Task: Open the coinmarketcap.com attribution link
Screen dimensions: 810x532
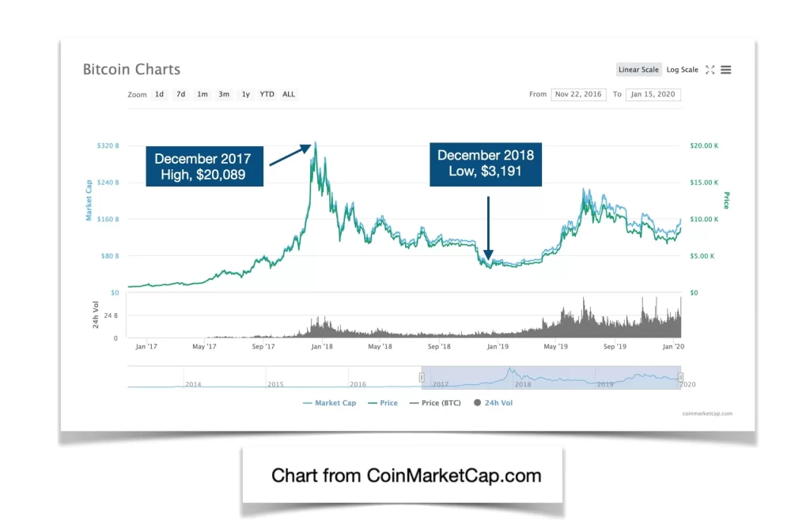Action: click(x=706, y=413)
